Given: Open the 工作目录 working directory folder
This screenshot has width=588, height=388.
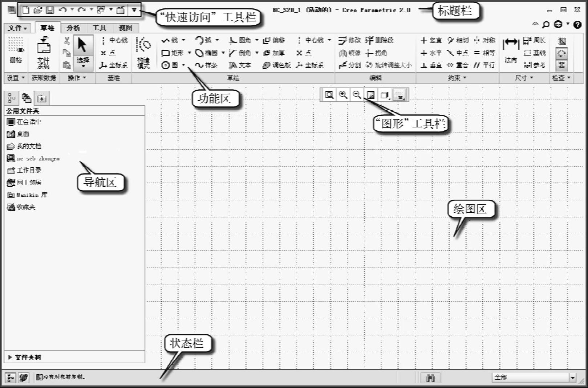Looking at the screenshot, I should coord(24,170).
